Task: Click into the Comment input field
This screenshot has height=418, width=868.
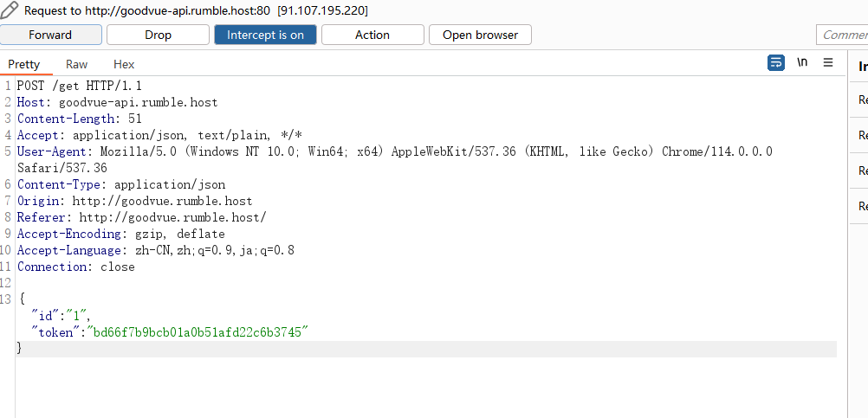Action: click(x=842, y=35)
